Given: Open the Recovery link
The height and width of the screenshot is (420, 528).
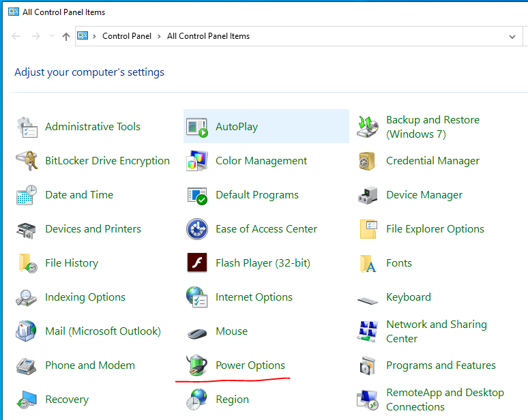Looking at the screenshot, I should coord(67,400).
